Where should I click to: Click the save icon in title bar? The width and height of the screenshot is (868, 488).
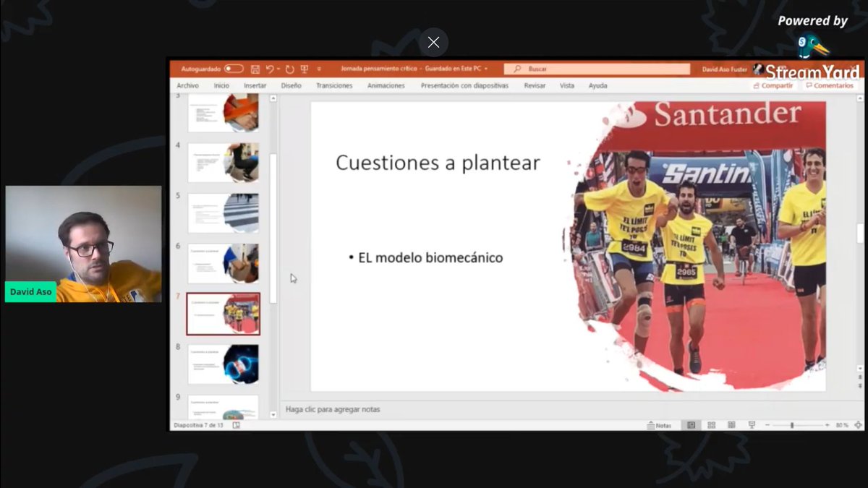255,69
